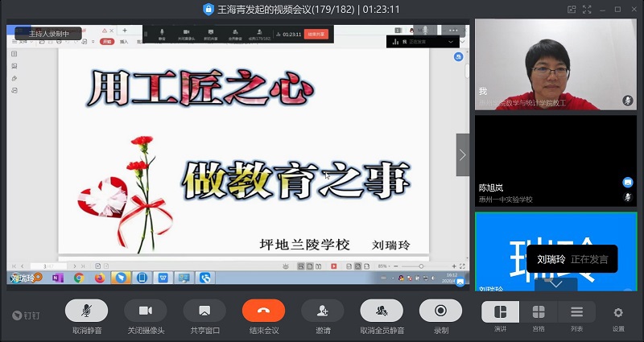Start recording with the 录制 icon
The image size is (644, 342).
440,311
